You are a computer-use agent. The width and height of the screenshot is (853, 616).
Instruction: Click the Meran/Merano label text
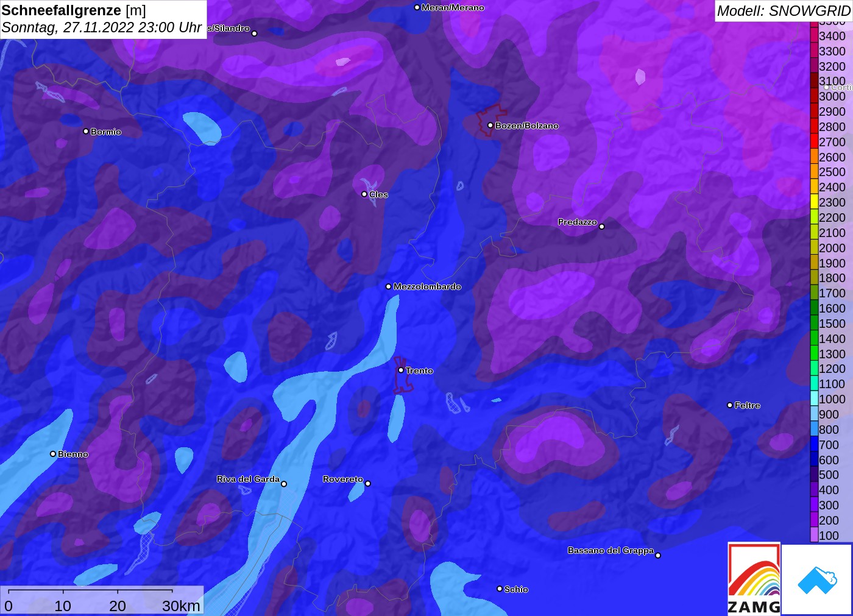coord(453,7)
